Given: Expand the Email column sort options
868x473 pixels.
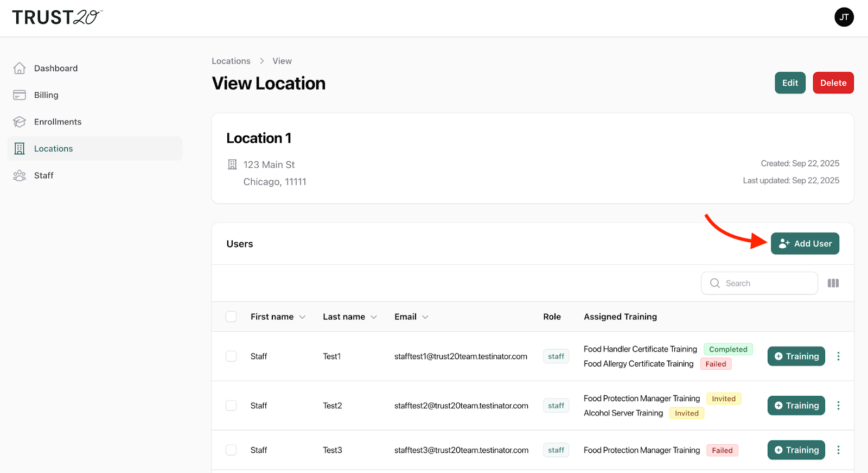Looking at the screenshot, I should tap(425, 317).
